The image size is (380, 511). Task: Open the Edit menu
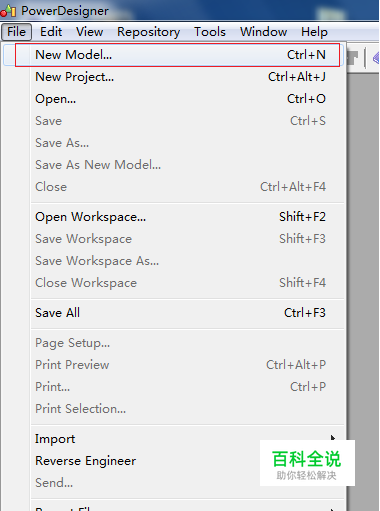click(51, 32)
